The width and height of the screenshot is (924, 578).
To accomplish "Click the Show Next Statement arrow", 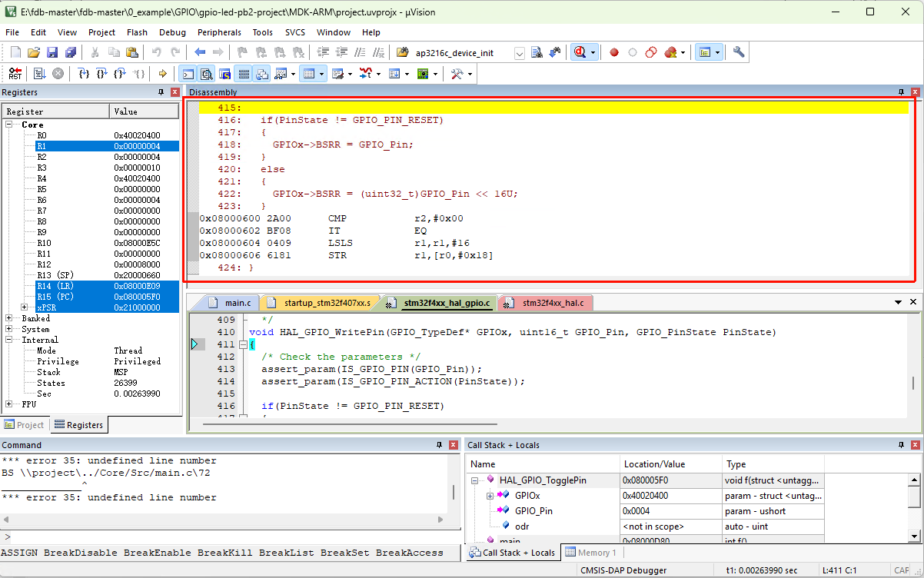I will click(162, 74).
